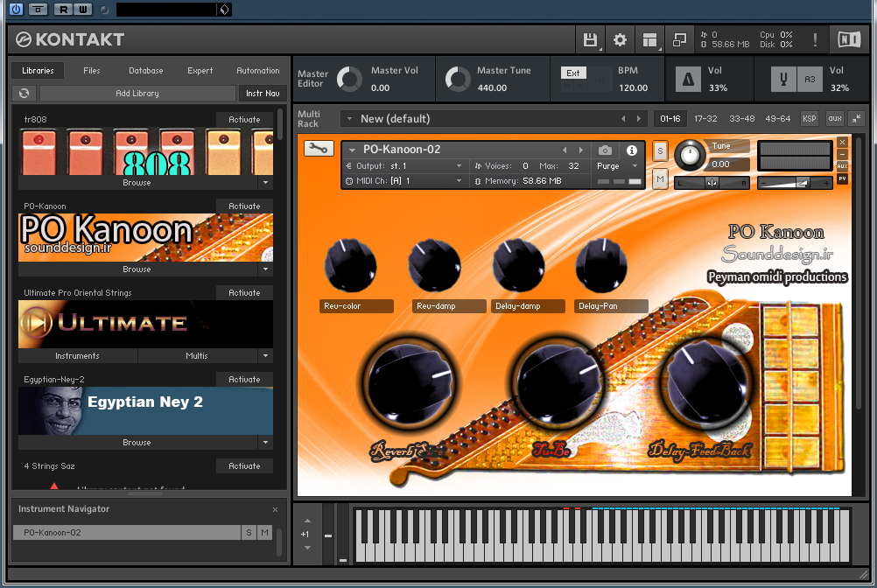Switch to the Files tab
The width and height of the screenshot is (877, 588).
tap(92, 70)
